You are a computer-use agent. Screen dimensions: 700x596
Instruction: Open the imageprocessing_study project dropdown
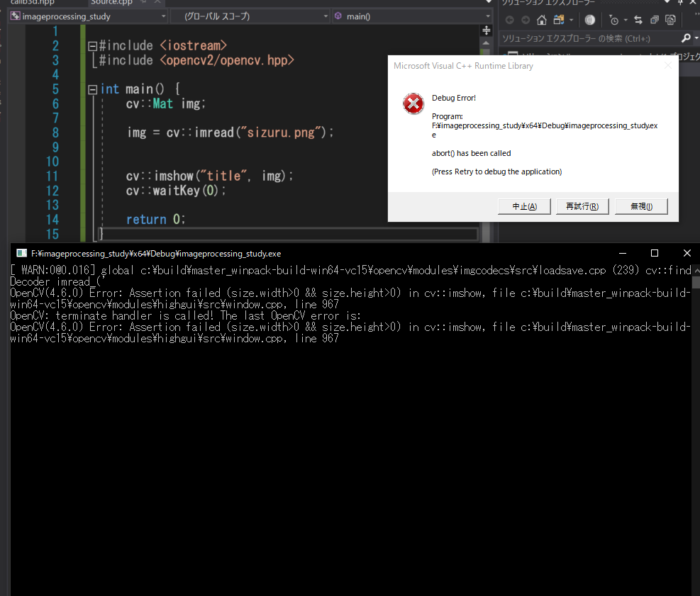(88, 16)
